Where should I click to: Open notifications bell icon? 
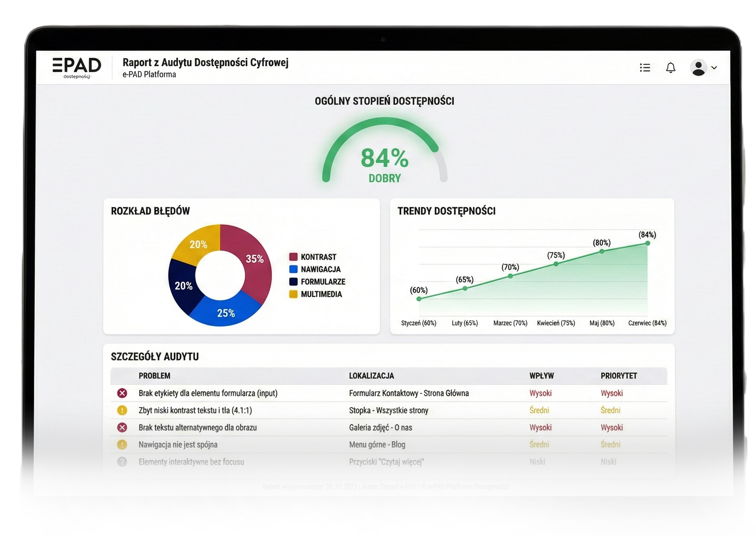(671, 68)
